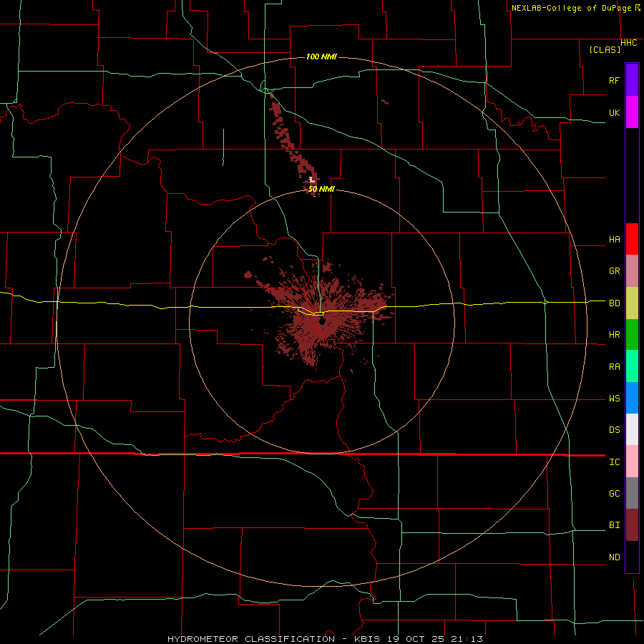Click the DS legend label

click(x=614, y=430)
